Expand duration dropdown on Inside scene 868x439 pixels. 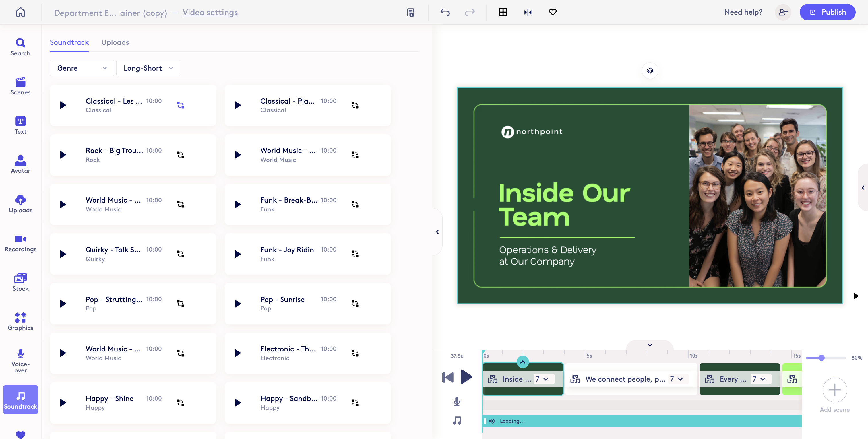546,379
